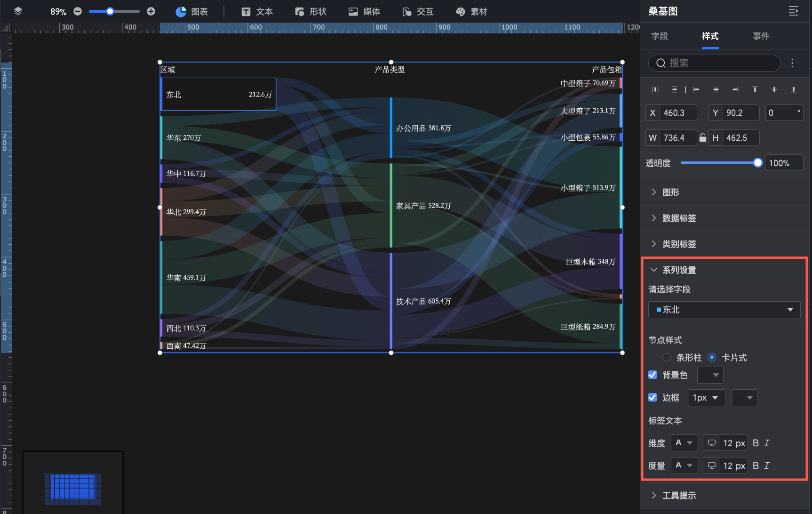This screenshot has height=514, width=812.
Task: Click the 度量 row monitor font-size icon
Action: (x=712, y=466)
